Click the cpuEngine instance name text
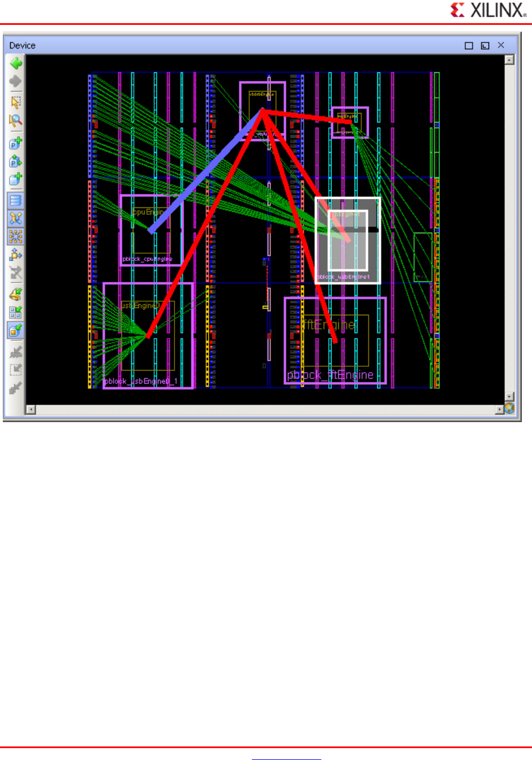Screen dimensions: 532x760 [149, 212]
